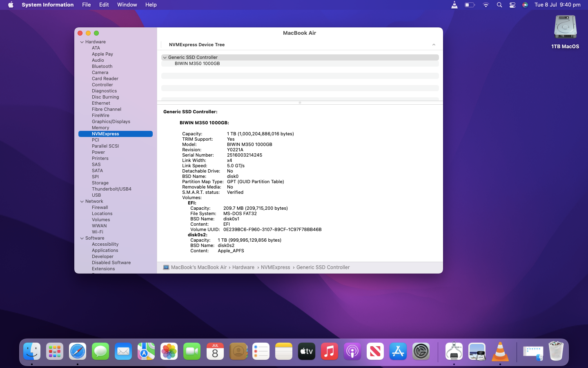Collapse the Network section in sidebar
Screen dimensions: 588x368
click(82, 202)
